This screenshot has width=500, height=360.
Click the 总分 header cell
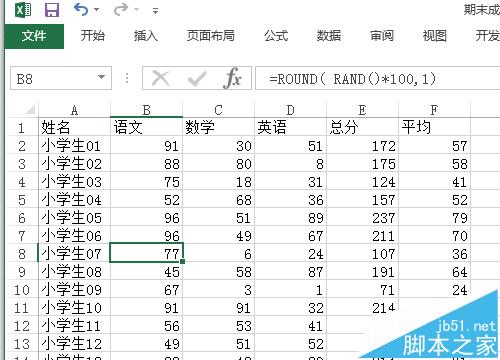click(x=362, y=127)
